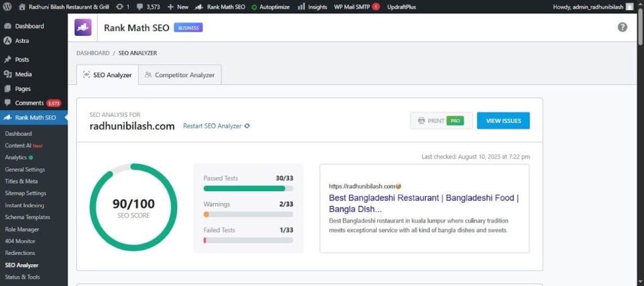Open Status & Tools submenu item

click(x=23, y=277)
